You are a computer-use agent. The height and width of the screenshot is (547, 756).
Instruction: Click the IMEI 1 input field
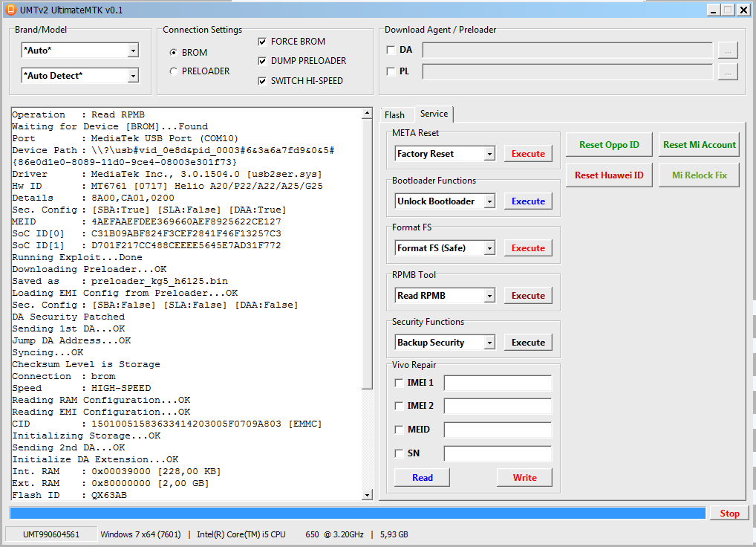click(498, 383)
